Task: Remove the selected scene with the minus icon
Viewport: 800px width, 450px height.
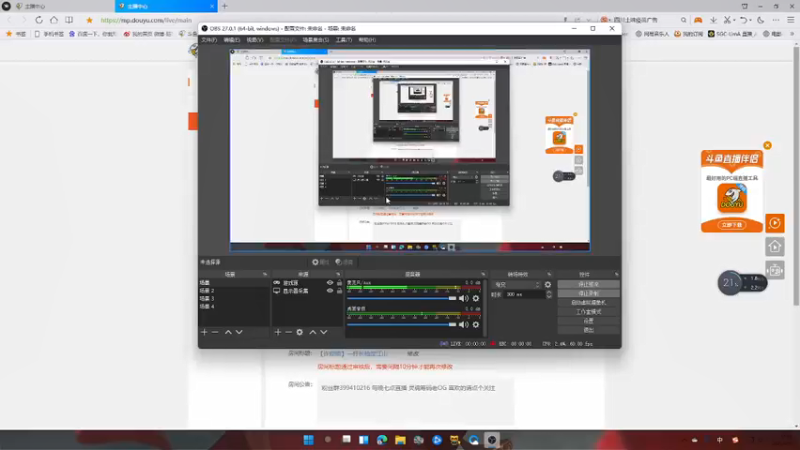Action: pyautogui.click(x=215, y=332)
